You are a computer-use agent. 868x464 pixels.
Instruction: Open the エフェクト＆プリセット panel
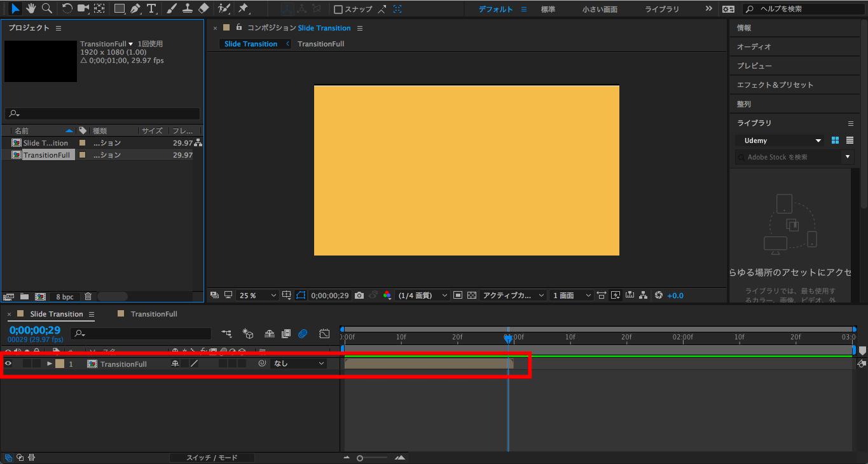point(775,85)
